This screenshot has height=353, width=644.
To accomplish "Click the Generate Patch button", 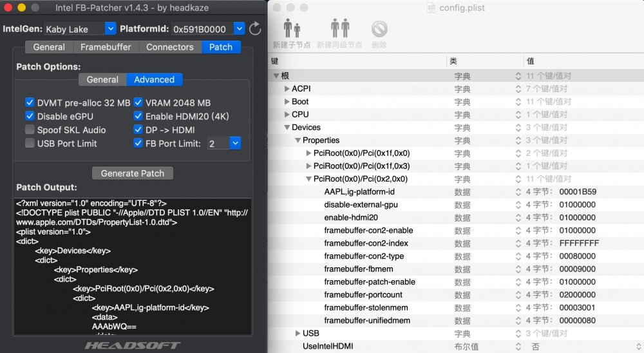I will pos(132,173).
